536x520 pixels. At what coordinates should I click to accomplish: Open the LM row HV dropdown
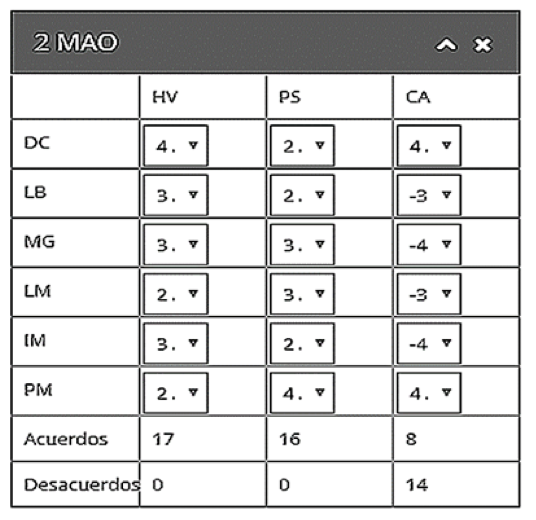[176, 294]
